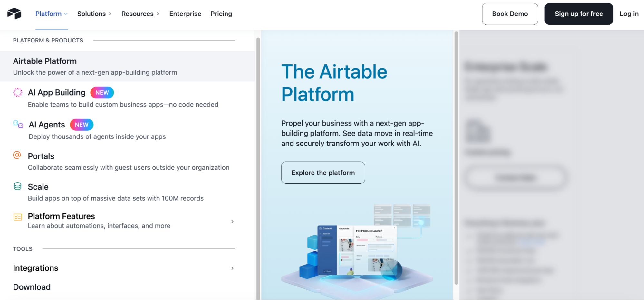Screen dimensions: 644x300
Task: Open the Pricing page
Action: tap(221, 14)
